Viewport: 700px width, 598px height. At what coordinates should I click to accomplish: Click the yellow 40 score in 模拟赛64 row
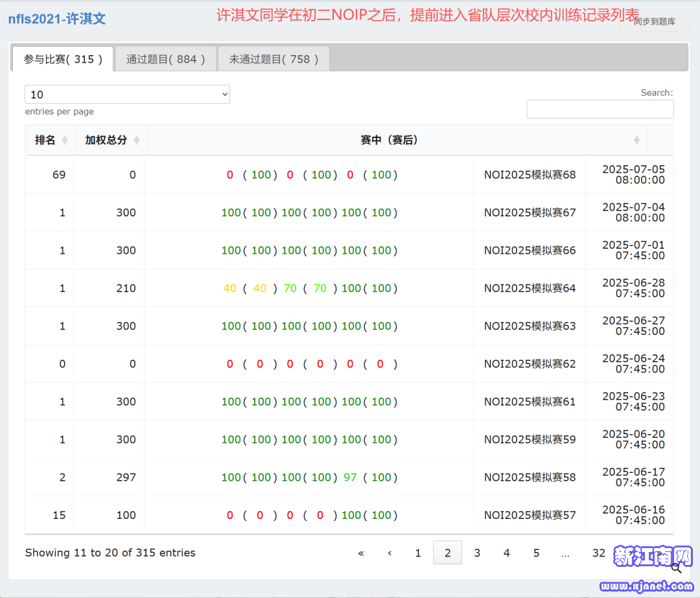230,288
